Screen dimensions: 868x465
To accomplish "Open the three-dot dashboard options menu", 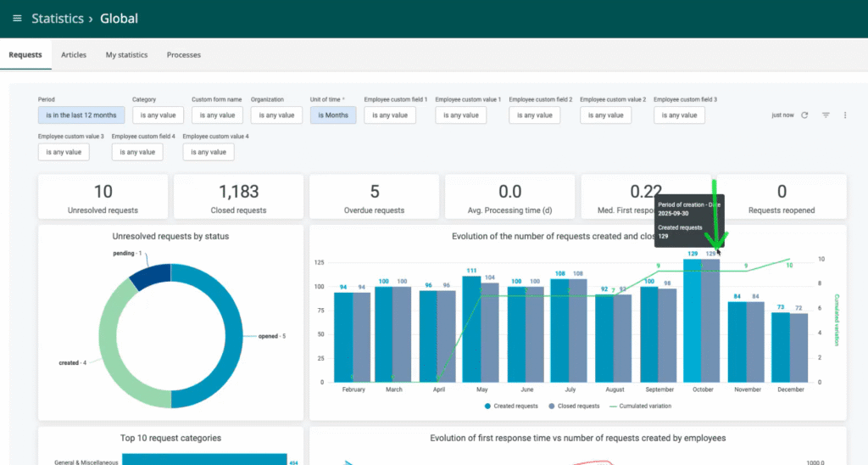I will point(844,115).
